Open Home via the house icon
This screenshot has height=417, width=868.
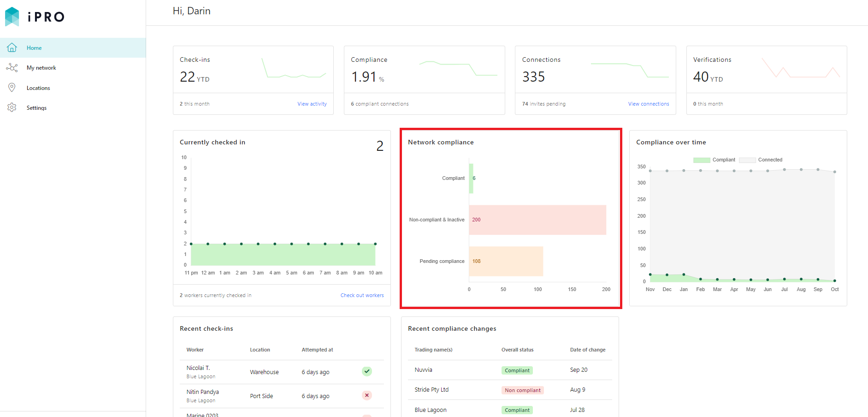[12, 48]
